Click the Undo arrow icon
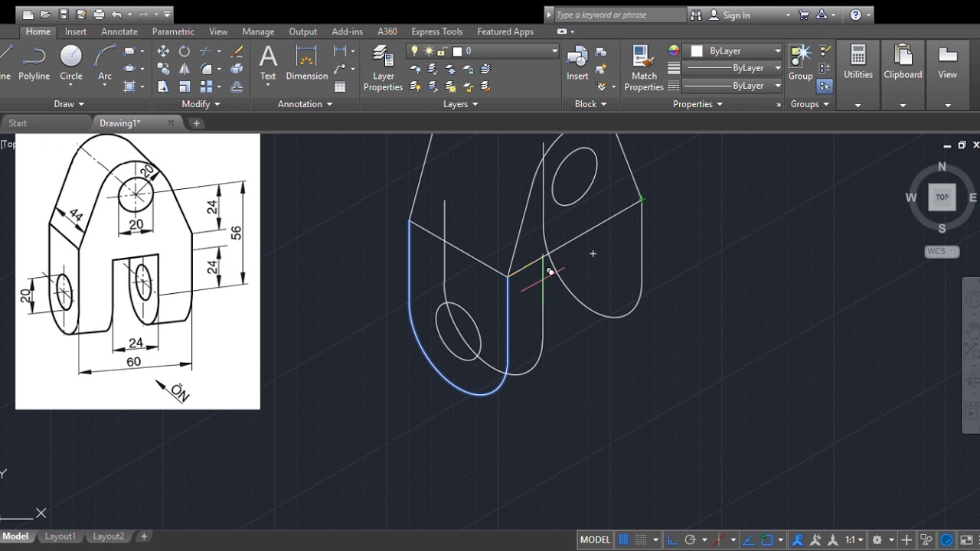 pyautogui.click(x=116, y=15)
